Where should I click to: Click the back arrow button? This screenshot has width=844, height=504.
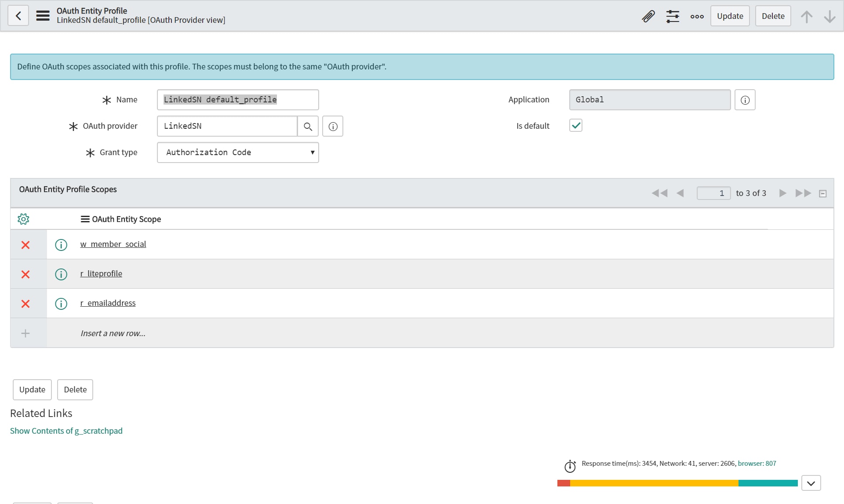(18, 16)
